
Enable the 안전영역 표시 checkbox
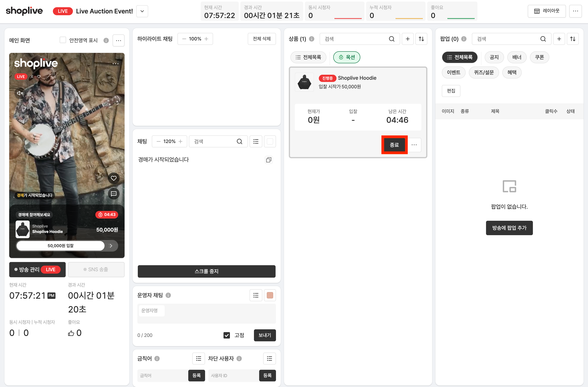pyautogui.click(x=63, y=40)
